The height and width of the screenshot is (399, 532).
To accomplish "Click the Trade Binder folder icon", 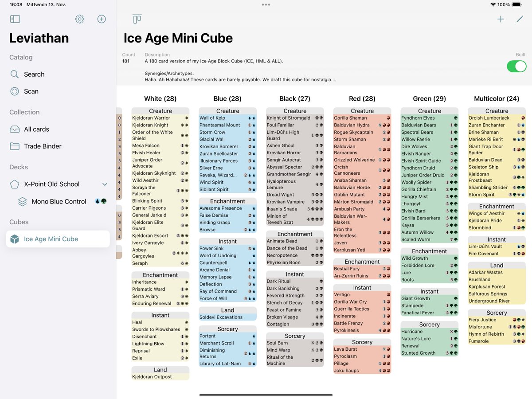I will (x=15, y=146).
